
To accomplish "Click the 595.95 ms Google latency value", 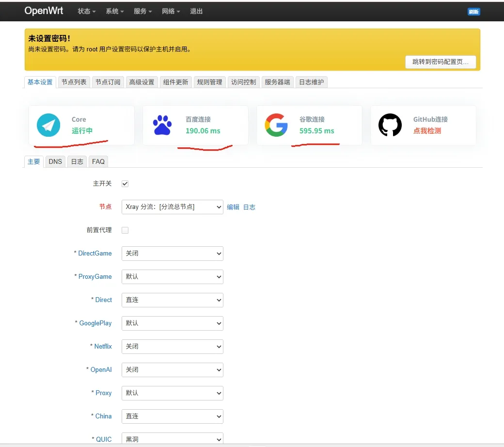I will tap(316, 131).
